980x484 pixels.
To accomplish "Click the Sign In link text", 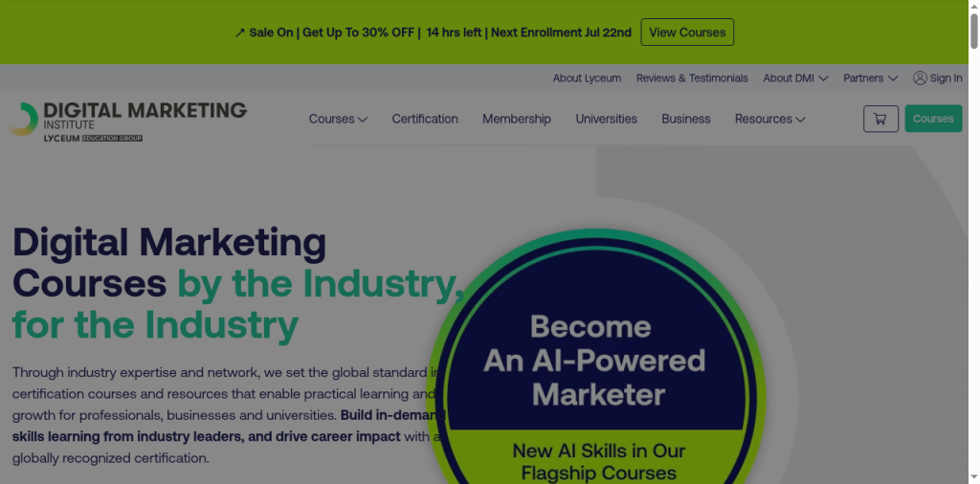I will [x=947, y=78].
